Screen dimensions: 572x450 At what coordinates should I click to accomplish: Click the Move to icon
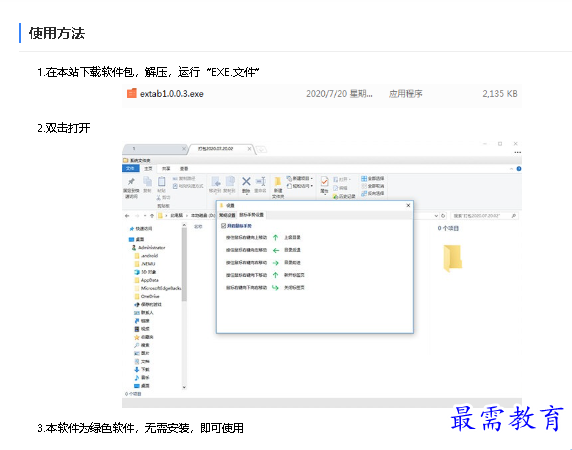tap(216, 181)
